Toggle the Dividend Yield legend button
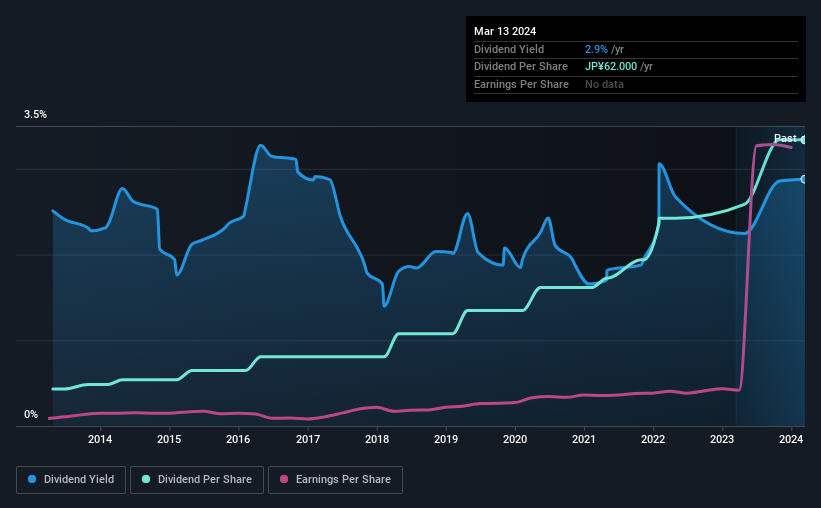 [x=71, y=480]
